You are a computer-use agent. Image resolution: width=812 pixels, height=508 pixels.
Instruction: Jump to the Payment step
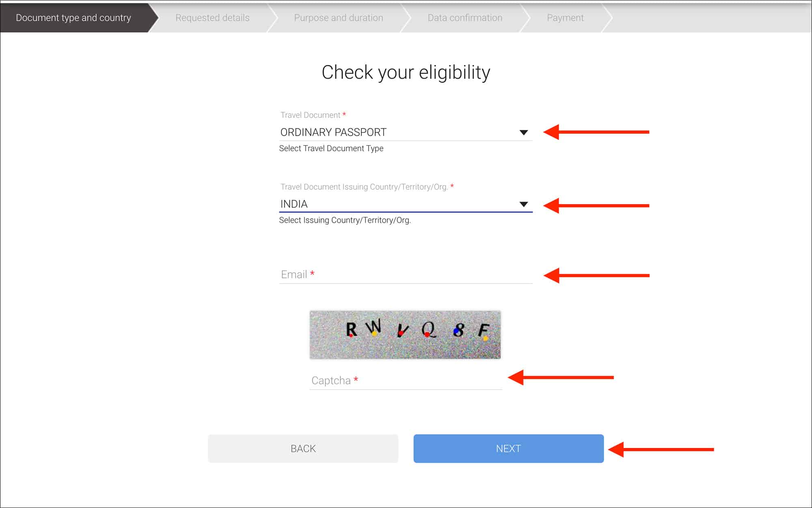[x=565, y=18]
